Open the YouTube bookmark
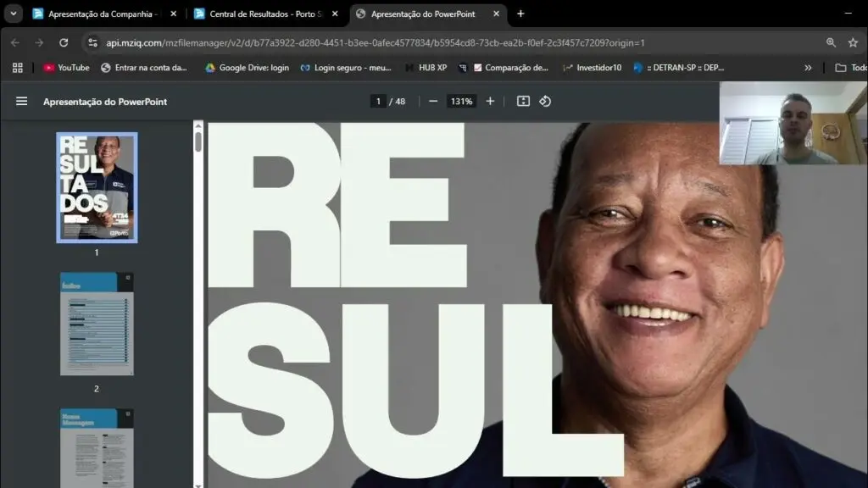The image size is (868, 488). click(x=66, y=68)
